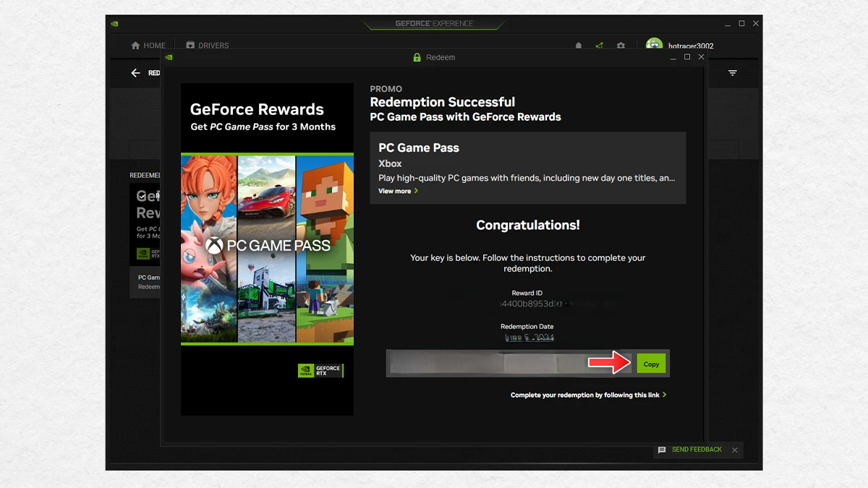Viewport: 868px width, 488px height.
Task: Select the 'PC Game Pass' title text
Action: [419, 147]
